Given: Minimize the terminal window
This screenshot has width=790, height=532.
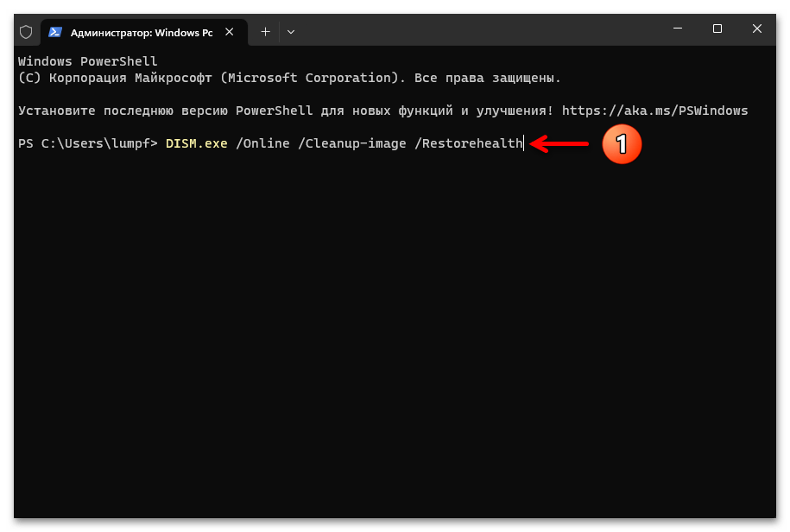Looking at the screenshot, I should coord(678,28).
